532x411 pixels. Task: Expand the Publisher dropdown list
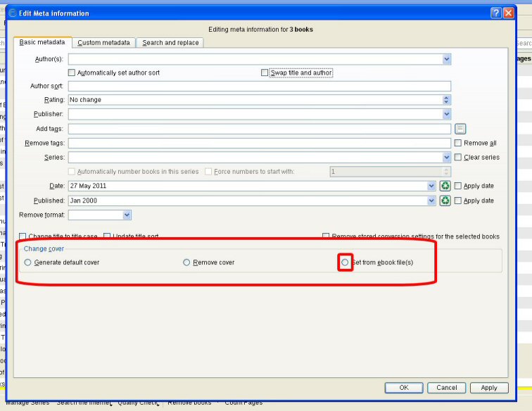(x=446, y=114)
